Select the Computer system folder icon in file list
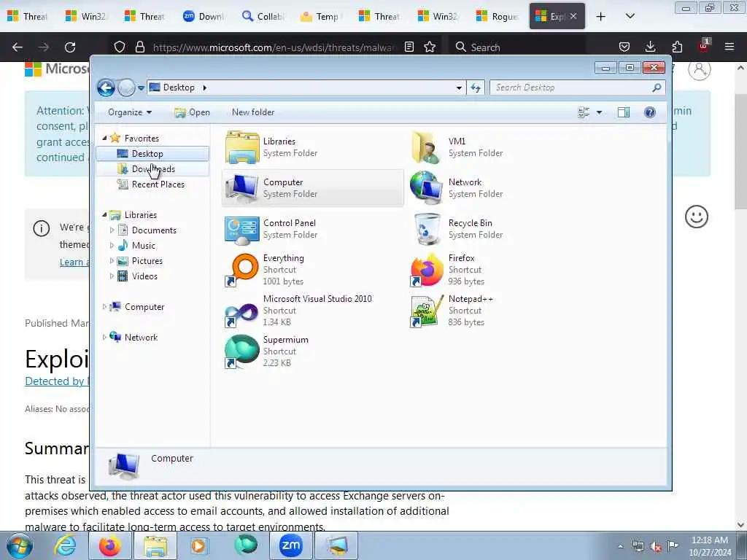This screenshot has height=560, width=747. click(242, 188)
